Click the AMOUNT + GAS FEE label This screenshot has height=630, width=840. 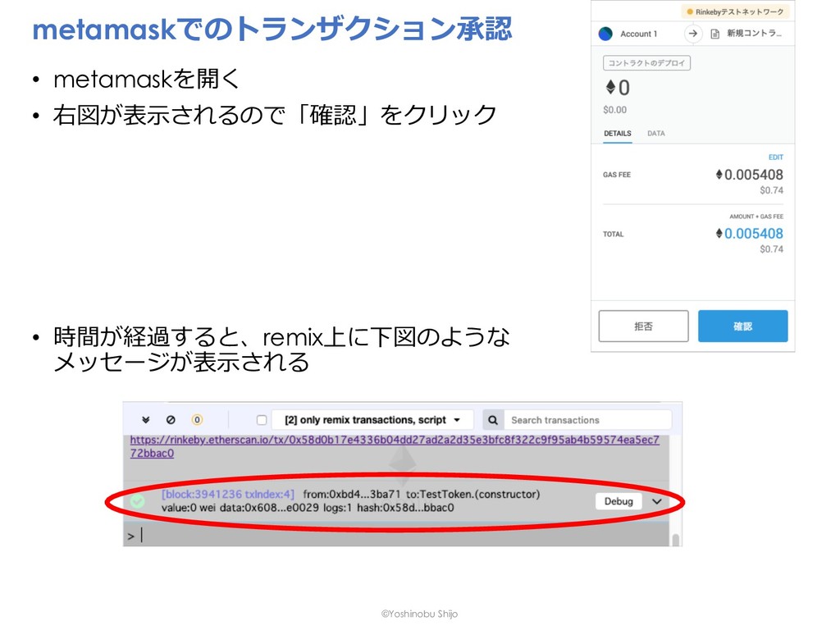pos(756,217)
